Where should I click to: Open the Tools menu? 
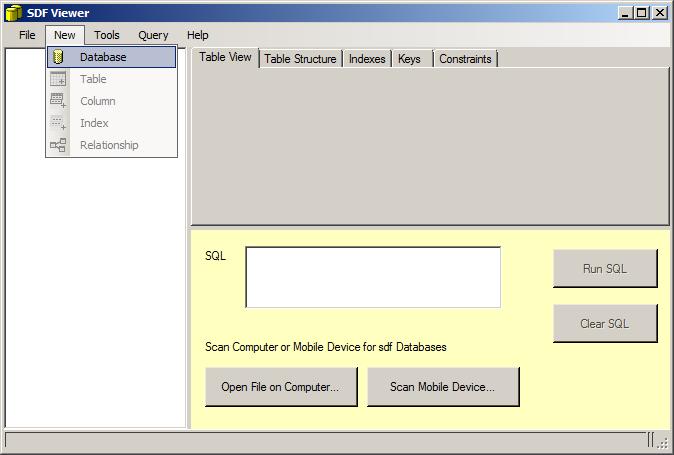click(x=107, y=35)
